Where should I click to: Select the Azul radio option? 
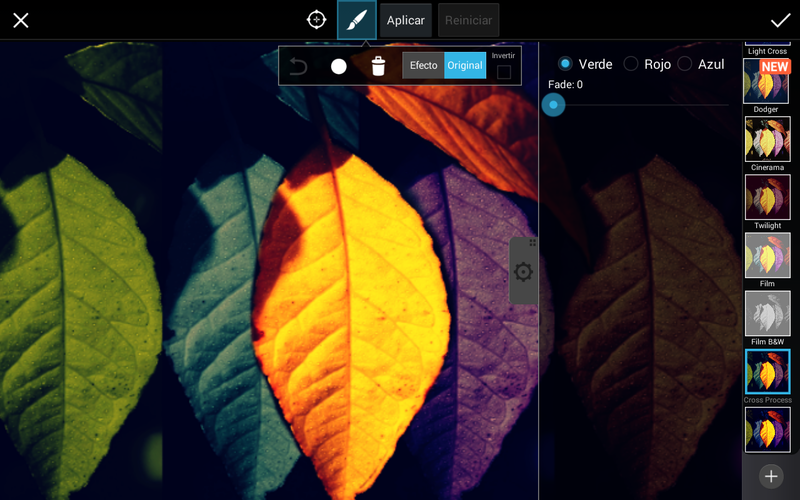click(x=685, y=64)
